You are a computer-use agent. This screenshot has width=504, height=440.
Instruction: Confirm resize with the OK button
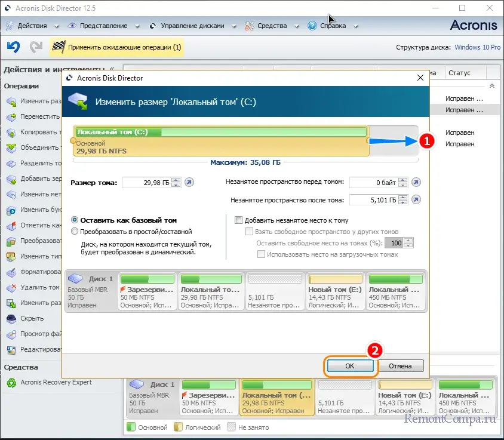(x=350, y=366)
